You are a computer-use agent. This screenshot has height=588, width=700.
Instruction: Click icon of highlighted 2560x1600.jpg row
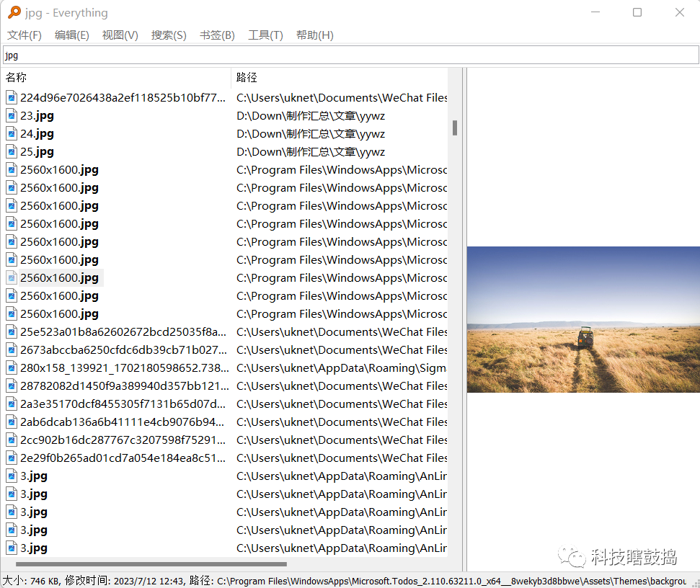12,278
